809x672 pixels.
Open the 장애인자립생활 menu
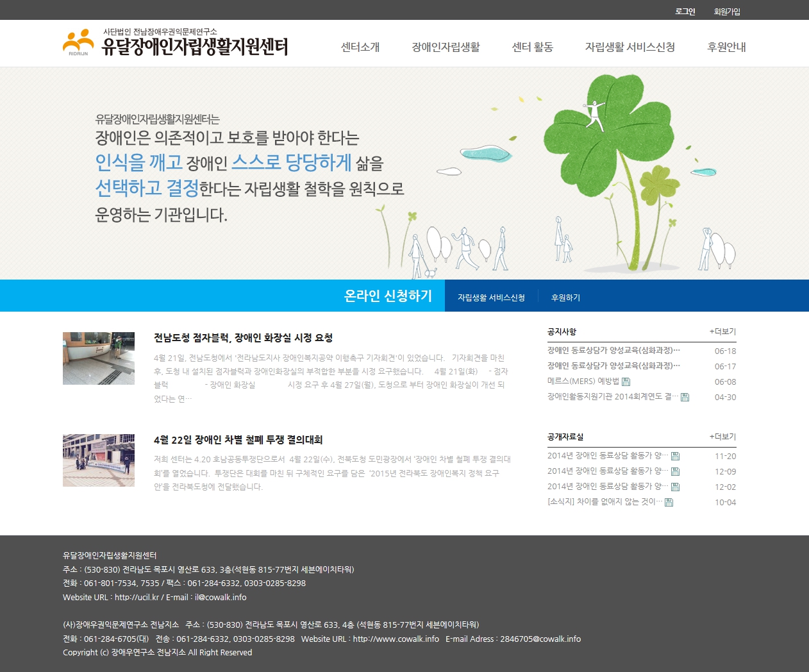click(x=446, y=47)
